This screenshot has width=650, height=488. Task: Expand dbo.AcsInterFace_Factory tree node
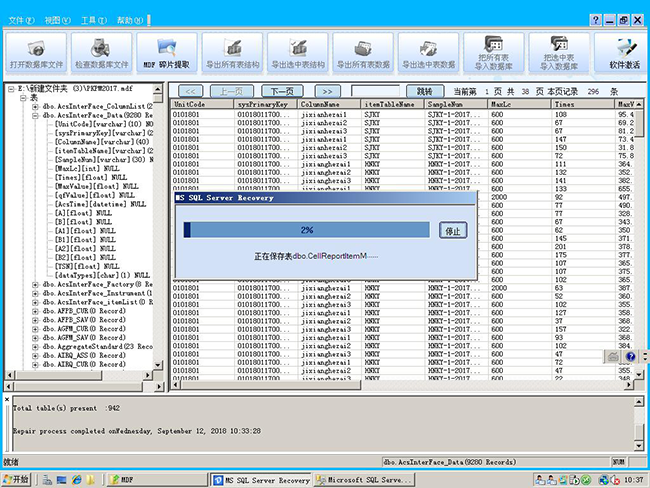[36, 284]
